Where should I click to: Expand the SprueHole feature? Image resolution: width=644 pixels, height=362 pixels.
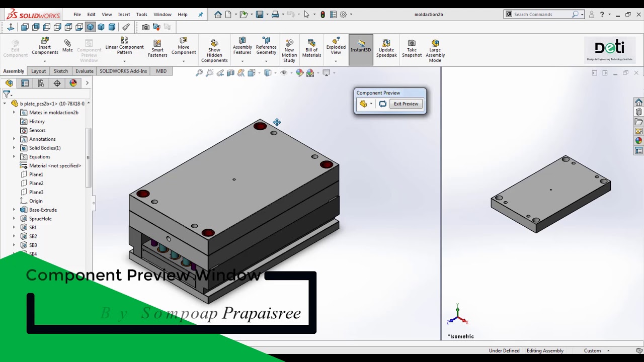coord(14,219)
